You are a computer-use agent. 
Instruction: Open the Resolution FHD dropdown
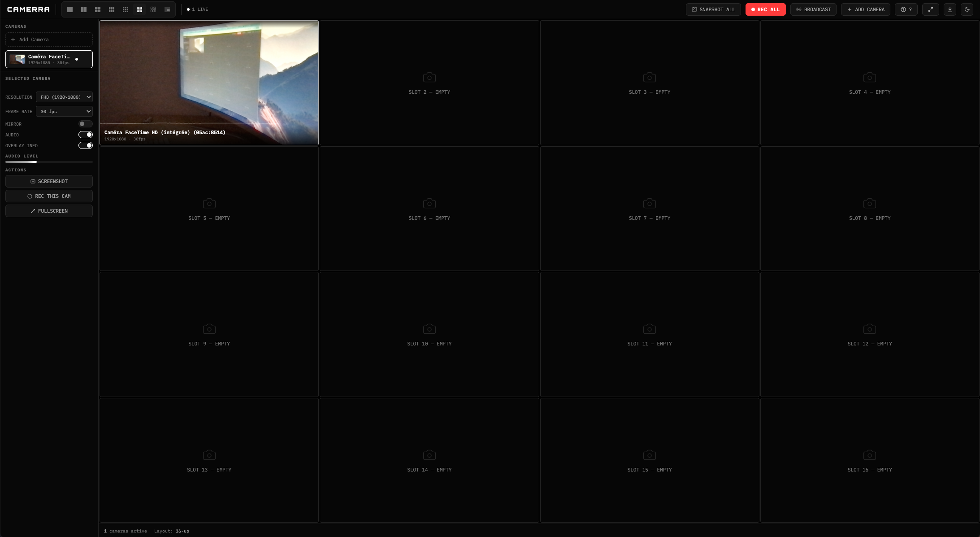coord(64,97)
